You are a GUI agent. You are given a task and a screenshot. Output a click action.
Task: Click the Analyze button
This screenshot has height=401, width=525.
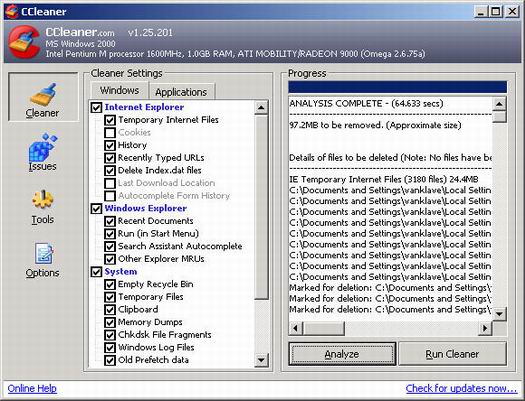coord(342,354)
